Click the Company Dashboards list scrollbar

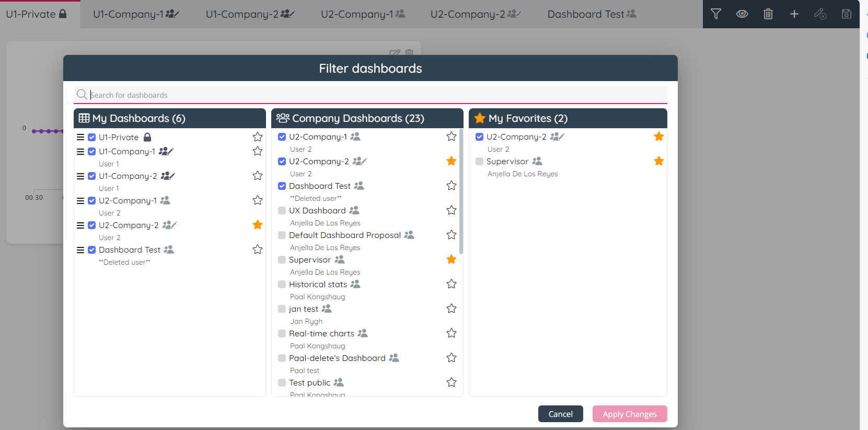point(461,191)
